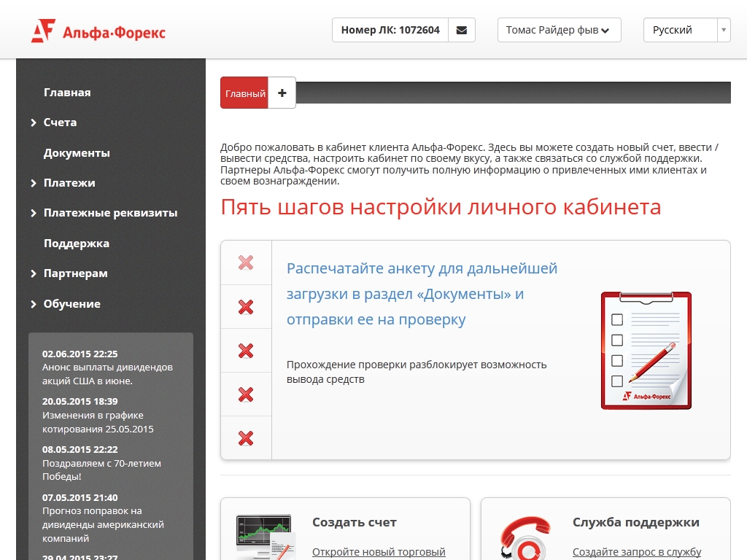Click the Номер ЛК: 1072604 button
747x560 pixels.
(390, 31)
